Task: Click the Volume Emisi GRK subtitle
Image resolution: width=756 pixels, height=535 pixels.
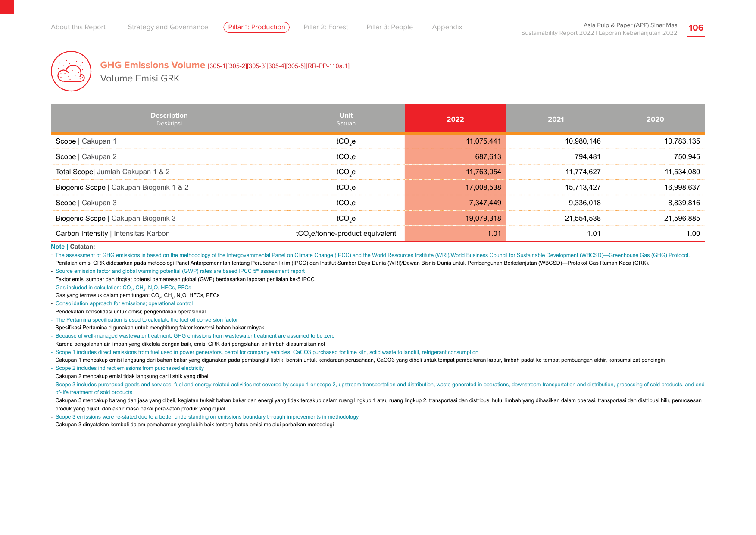Action: coord(140,78)
